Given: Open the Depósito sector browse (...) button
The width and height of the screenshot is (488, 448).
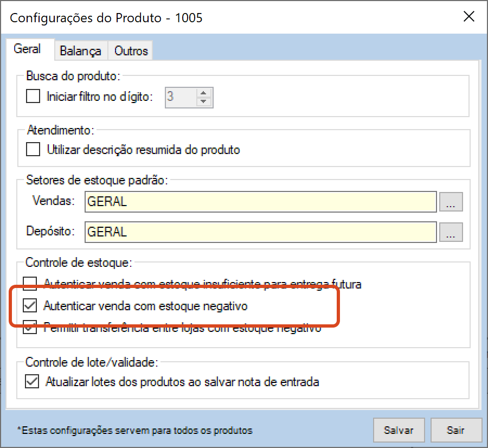Looking at the screenshot, I should coord(451,232).
